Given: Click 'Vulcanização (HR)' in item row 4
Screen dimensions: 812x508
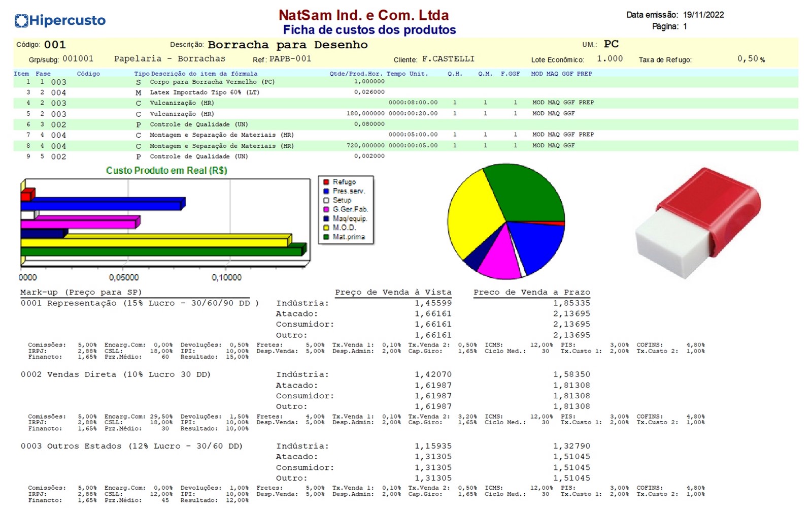Looking at the screenshot, I should 182,103.
